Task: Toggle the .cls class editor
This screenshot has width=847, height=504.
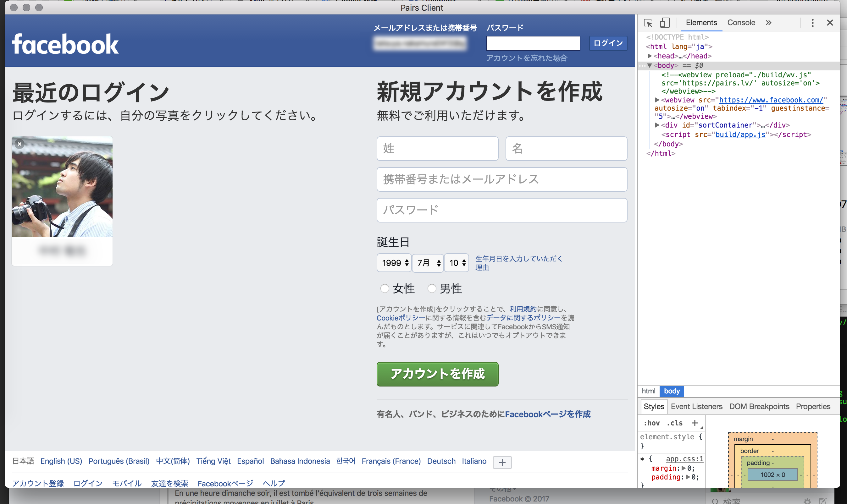Action: 674,423
